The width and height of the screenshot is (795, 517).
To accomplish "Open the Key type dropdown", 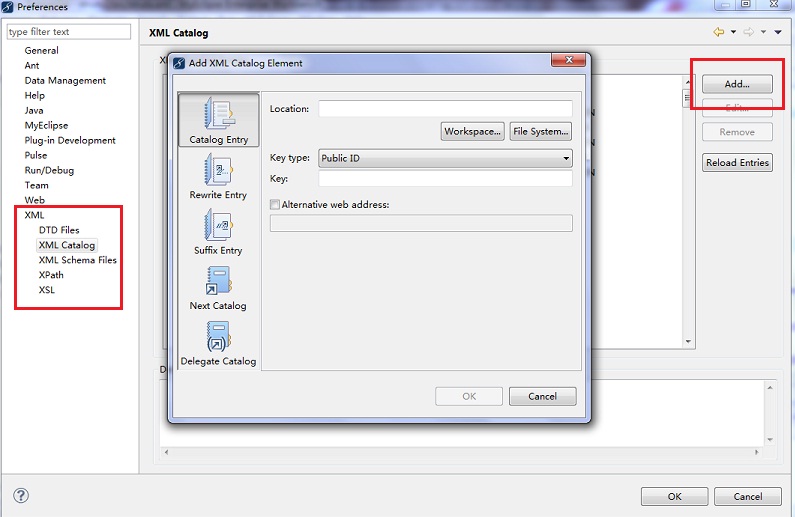I will 446,158.
